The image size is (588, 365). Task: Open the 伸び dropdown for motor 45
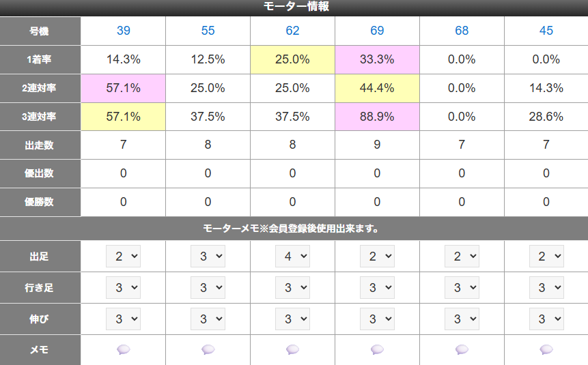pyautogui.click(x=546, y=319)
